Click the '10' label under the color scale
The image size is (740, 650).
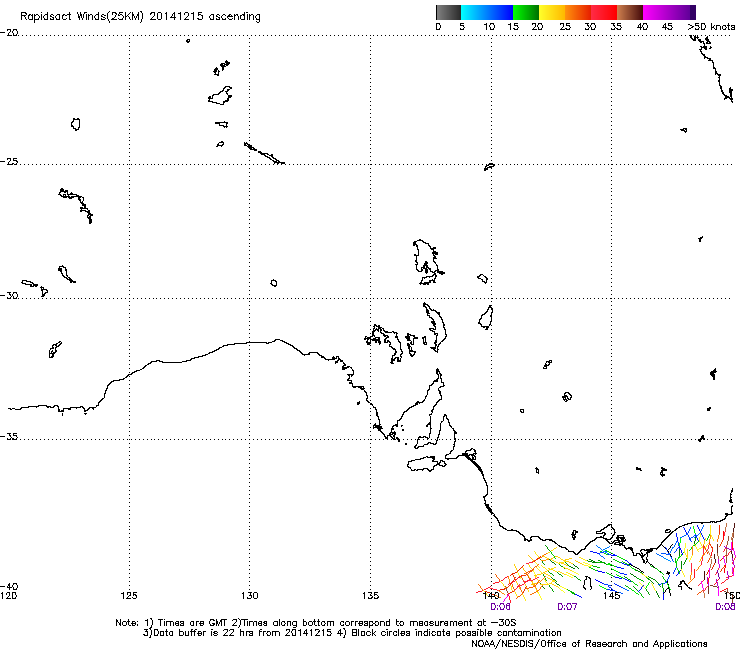(489, 27)
